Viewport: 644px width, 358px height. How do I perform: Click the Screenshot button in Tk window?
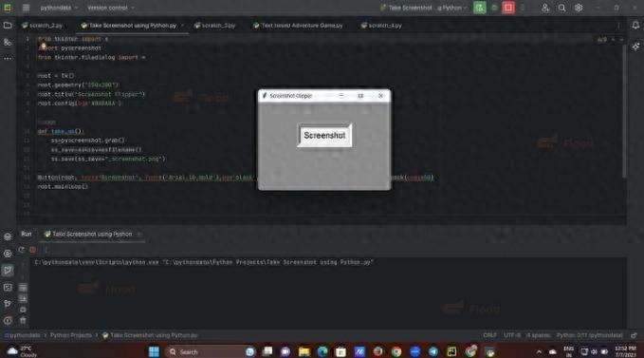coord(324,135)
